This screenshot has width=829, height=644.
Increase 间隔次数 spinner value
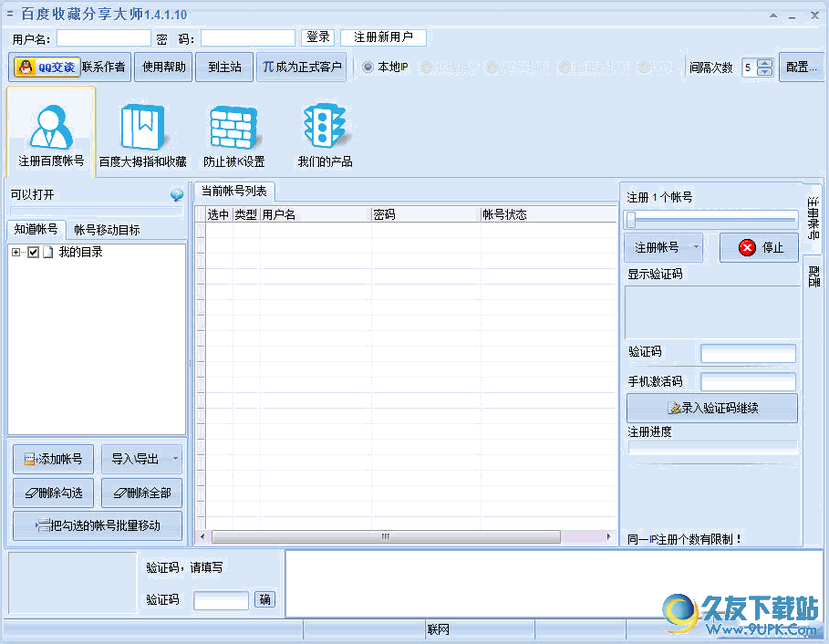coord(764,63)
